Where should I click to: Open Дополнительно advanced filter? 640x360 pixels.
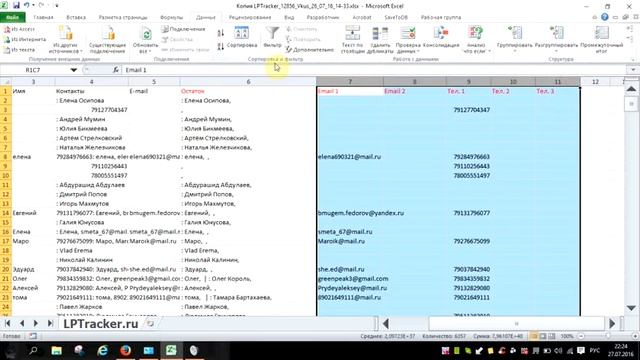pyautogui.click(x=309, y=50)
